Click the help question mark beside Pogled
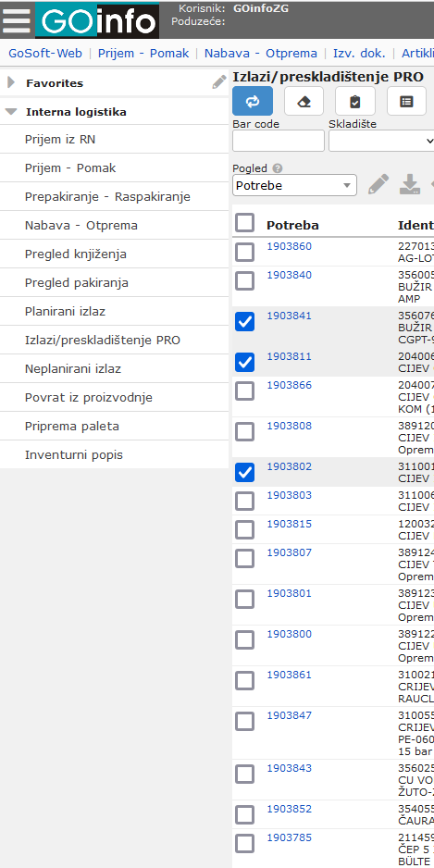The image size is (434, 868). click(278, 168)
